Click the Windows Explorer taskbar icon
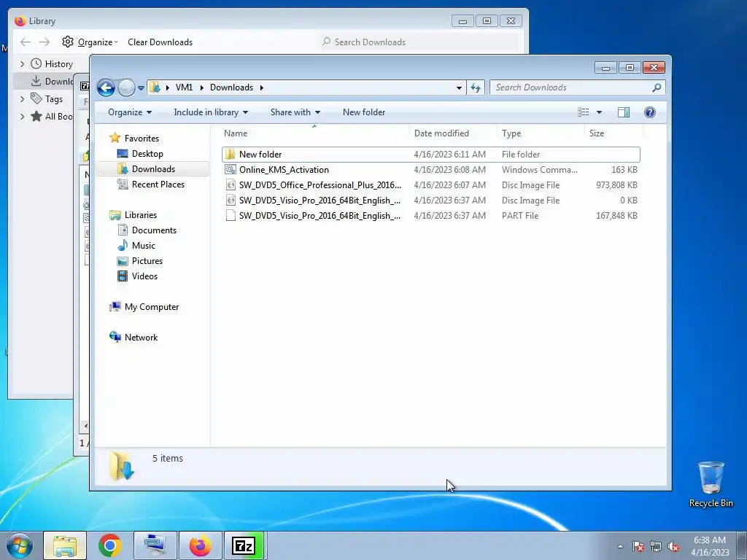The height and width of the screenshot is (560, 747). coord(65,545)
